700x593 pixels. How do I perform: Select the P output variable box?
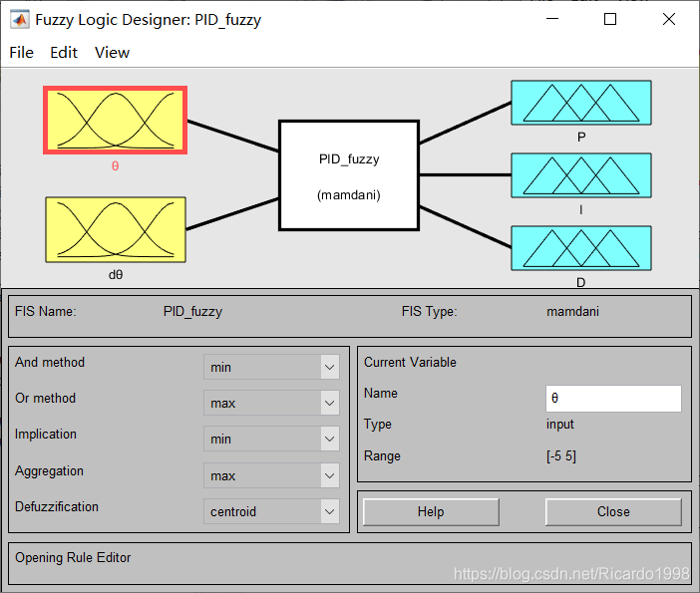tap(580, 103)
